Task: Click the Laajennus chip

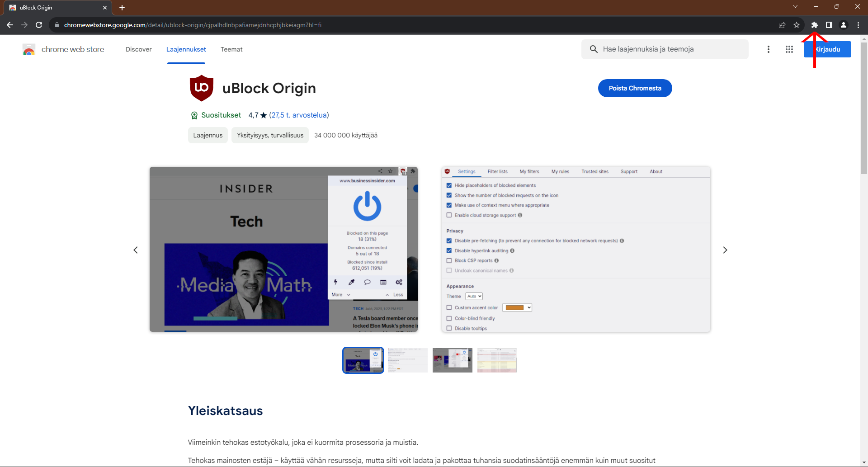Action: [208, 135]
